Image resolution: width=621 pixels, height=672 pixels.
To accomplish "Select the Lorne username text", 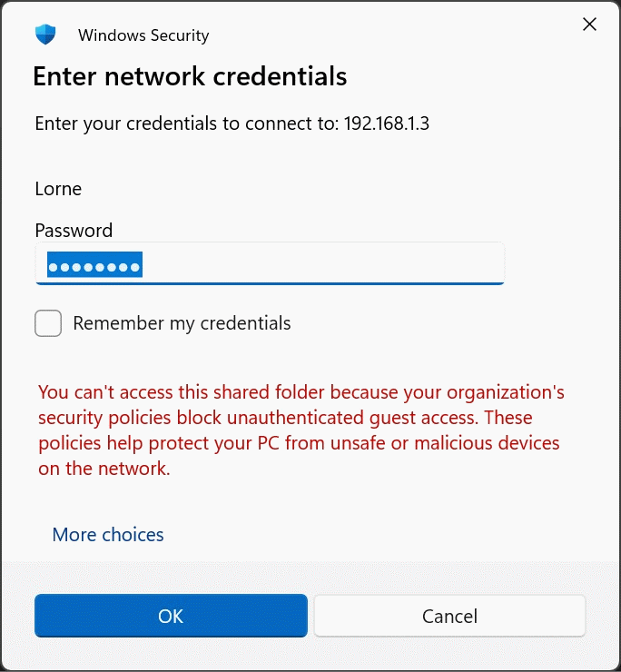I will coord(58,189).
